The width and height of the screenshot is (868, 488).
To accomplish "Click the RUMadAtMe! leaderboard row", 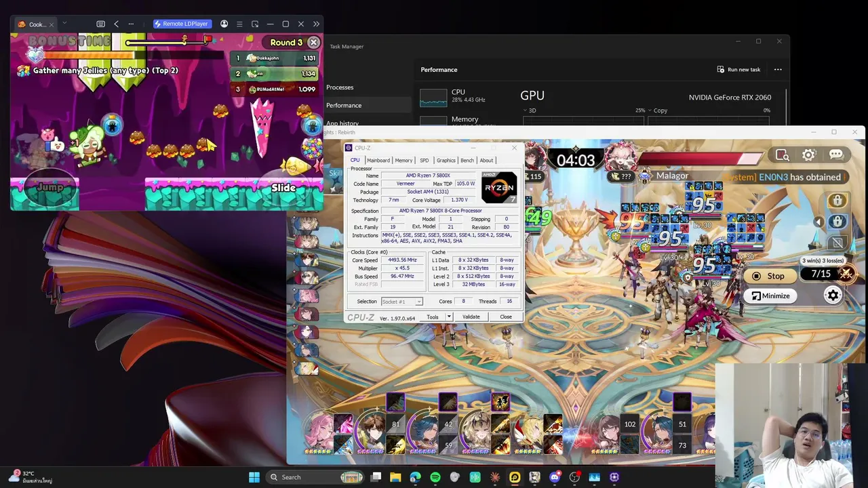I will (x=275, y=89).
